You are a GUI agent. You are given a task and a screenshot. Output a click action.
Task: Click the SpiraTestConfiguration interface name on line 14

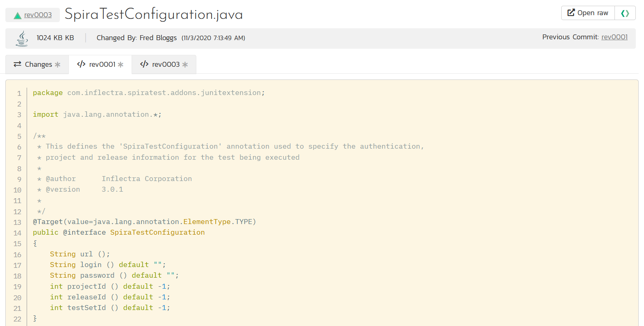click(157, 232)
